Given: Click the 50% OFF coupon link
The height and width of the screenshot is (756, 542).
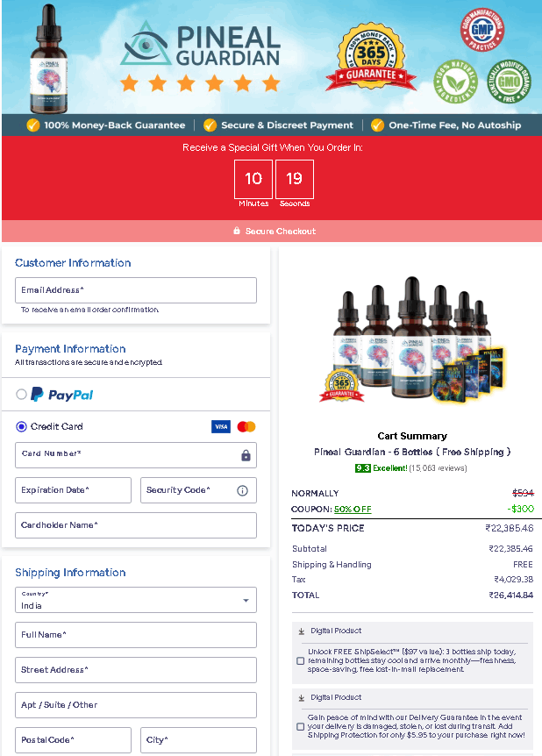Looking at the screenshot, I should pyautogui.click(x=352, y=509).
